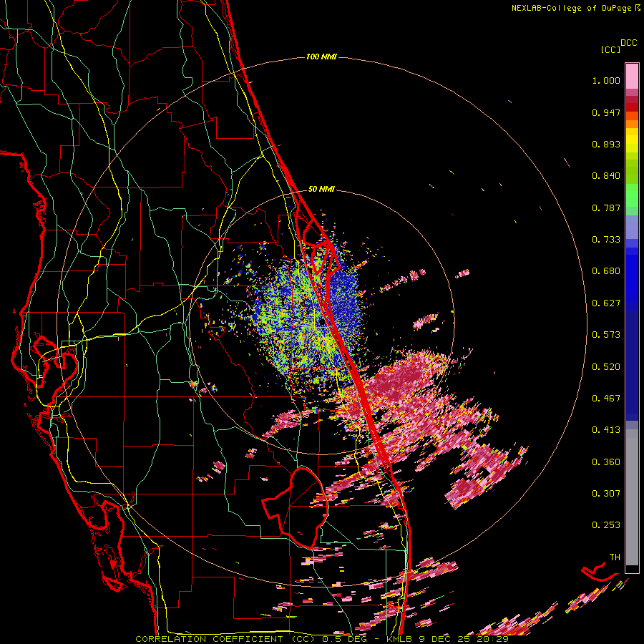Click the DCC label above color bar
Screen dimensions: 644x644
628,43
